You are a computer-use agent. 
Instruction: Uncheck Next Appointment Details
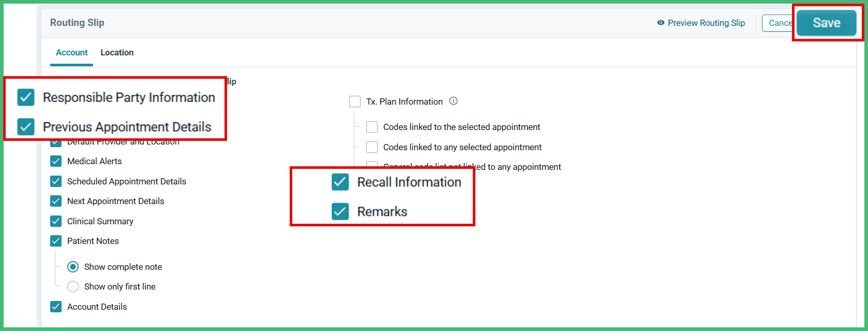click(x=56, y=201)
